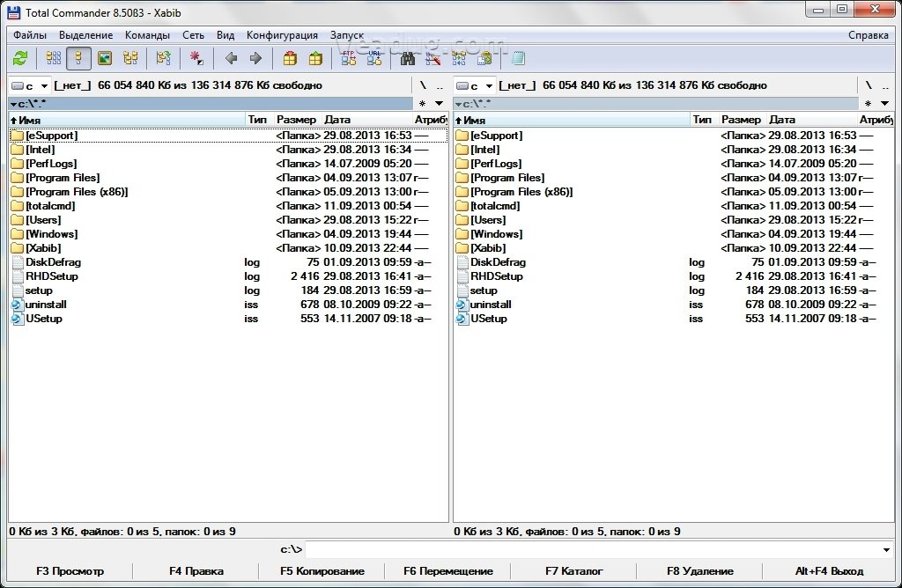
Task: Switch to thumbnail view in the toolbar
Action: click(x=105, y=59)
